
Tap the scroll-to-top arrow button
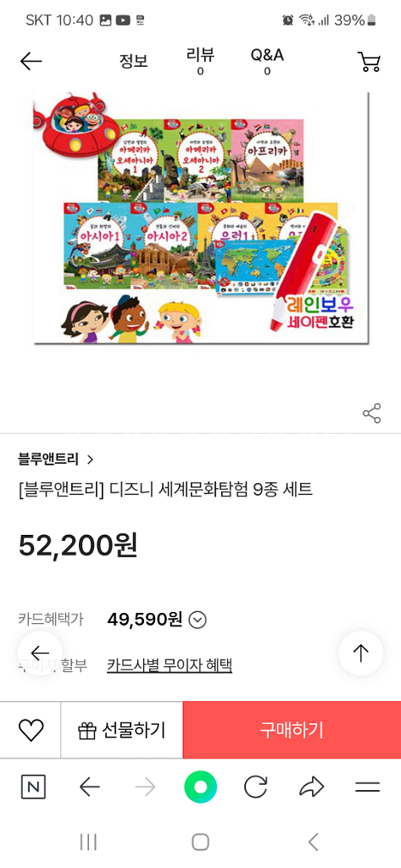(x=360, y=654)
